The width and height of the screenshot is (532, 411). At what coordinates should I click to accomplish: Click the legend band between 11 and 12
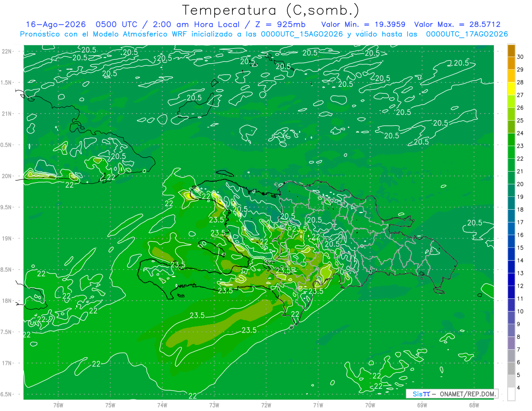point(511,292)
